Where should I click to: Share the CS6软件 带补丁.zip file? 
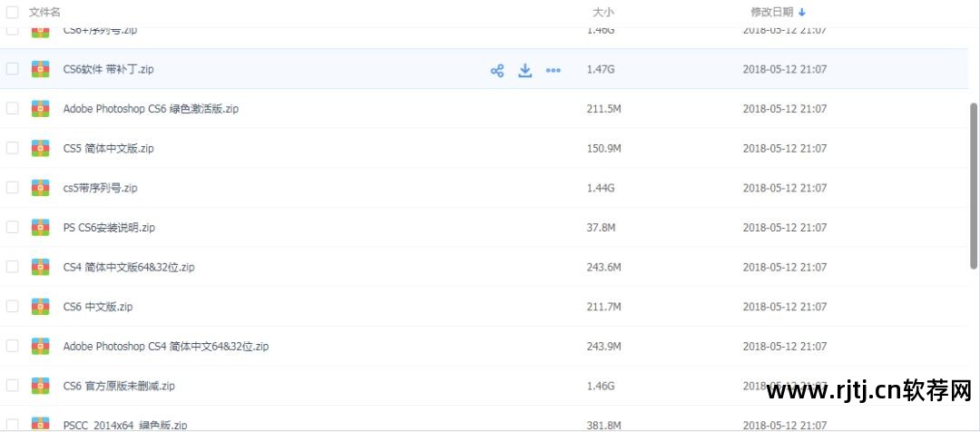click(497, 70)
